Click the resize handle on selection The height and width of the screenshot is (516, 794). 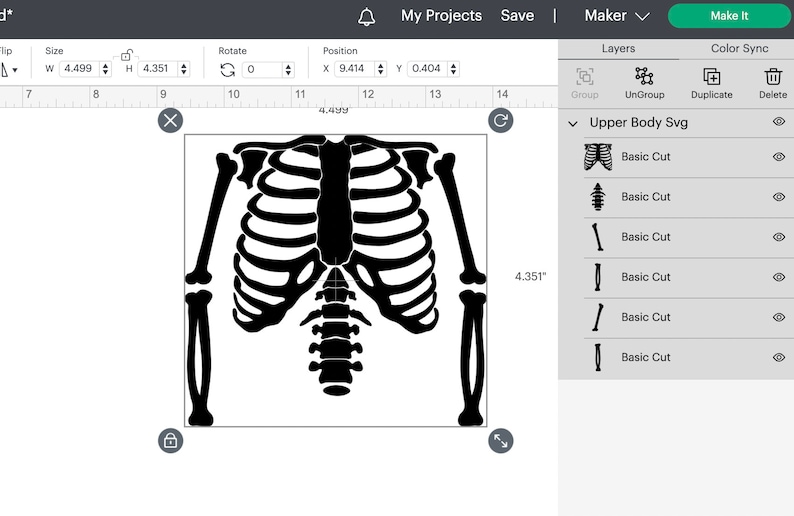(x=500, y=441)
